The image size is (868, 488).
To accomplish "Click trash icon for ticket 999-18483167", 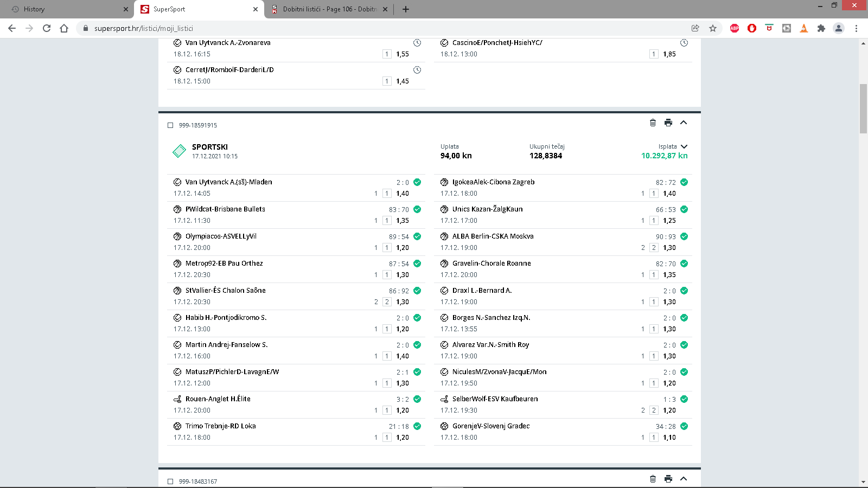I will [x=653, y=479].
